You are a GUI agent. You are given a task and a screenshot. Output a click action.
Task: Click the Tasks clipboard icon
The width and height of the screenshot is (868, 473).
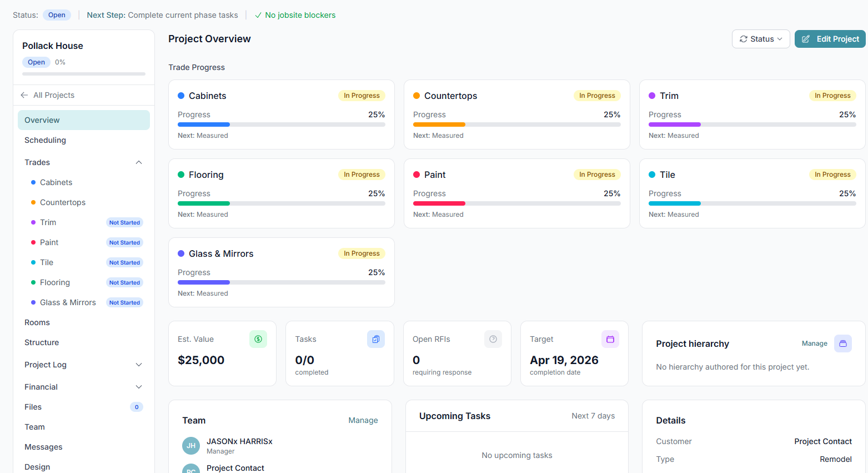point(376,339)
